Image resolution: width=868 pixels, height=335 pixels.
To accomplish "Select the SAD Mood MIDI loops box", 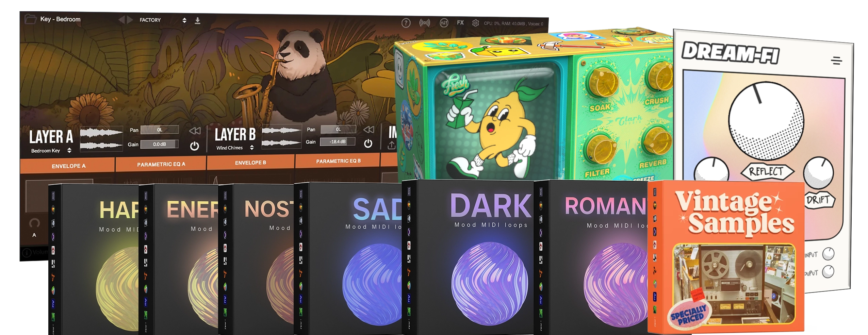I will coord(348,258).
